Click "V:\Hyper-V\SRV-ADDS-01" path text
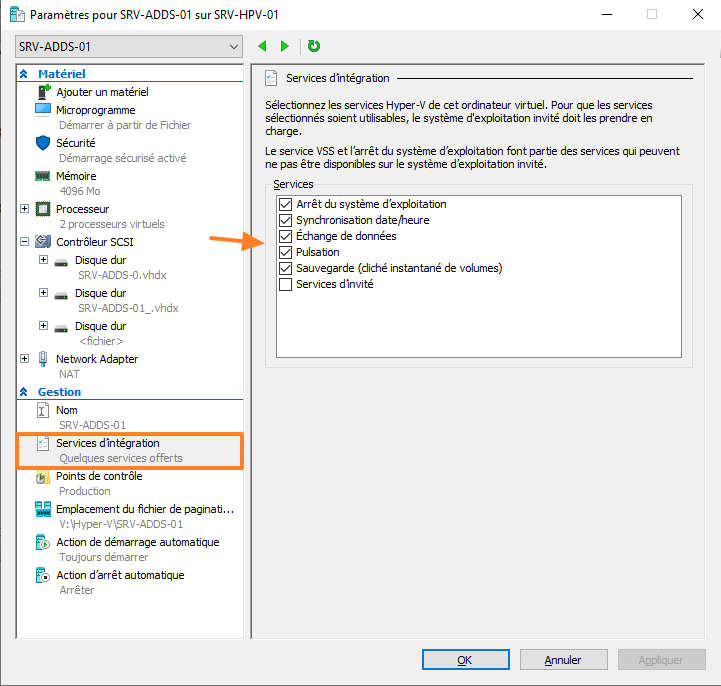721x686 pixels. pyautogui.click(x=121, y=524)
